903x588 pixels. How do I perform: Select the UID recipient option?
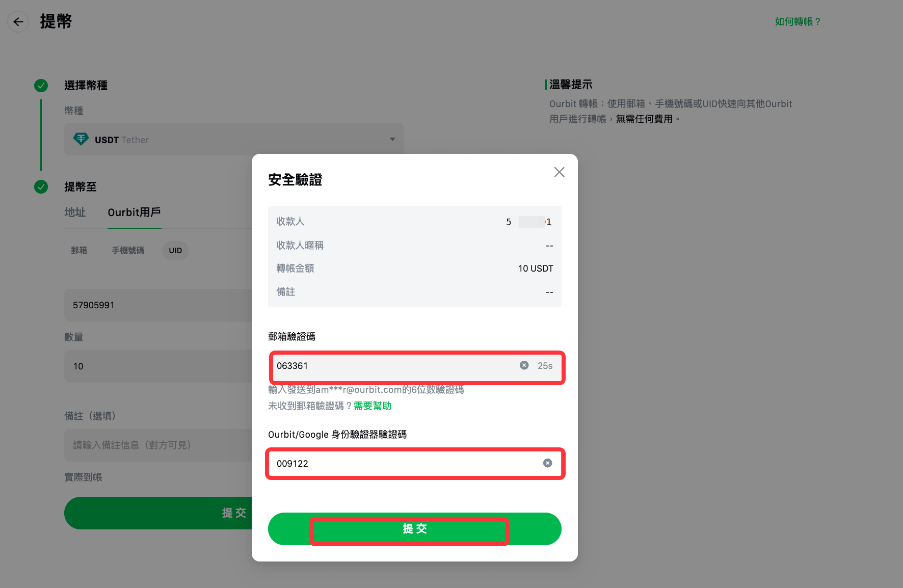click(x=175, y=251)
